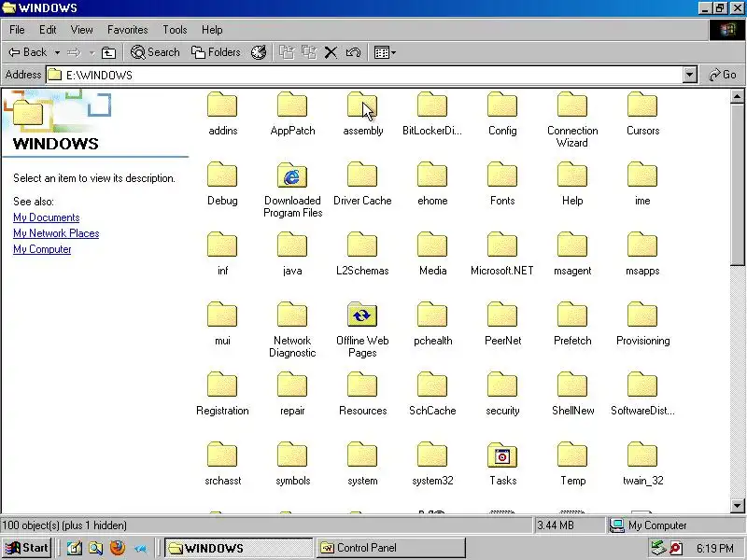Click the Search toolbar button
This screenshot has height=560, width=747.
(155, 52)
